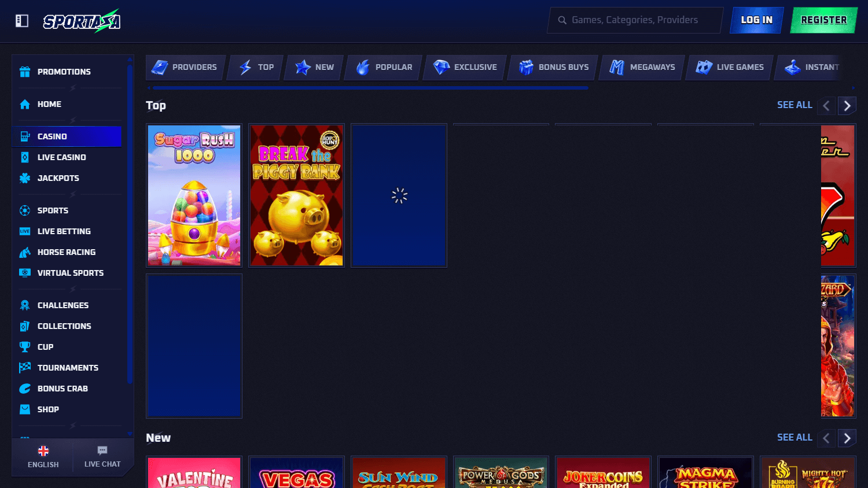Switch to the POPULAR games tab
Viewport: 868px width, 488px height.
click(383, 67)
